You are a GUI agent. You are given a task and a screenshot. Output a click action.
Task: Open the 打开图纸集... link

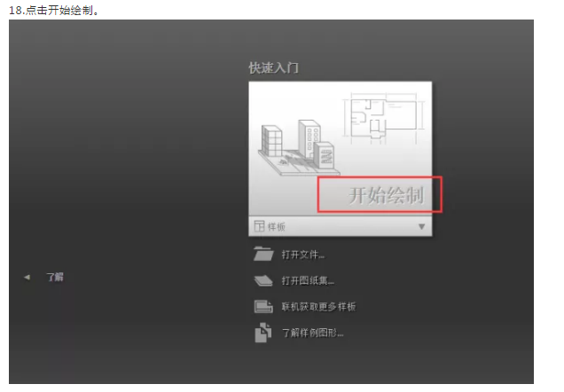point(308,280)
